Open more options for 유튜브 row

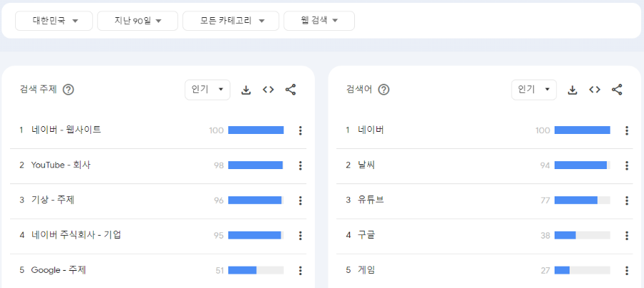click(x=627, y=201)
